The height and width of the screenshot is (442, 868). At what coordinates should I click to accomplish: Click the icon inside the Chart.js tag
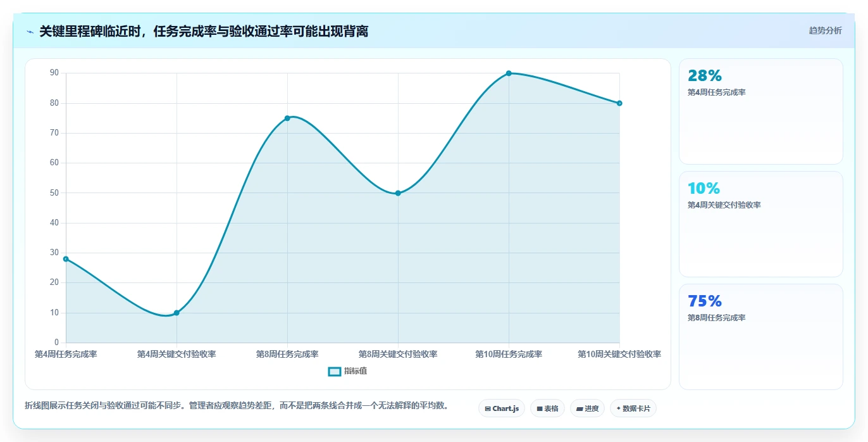point(488,409)
